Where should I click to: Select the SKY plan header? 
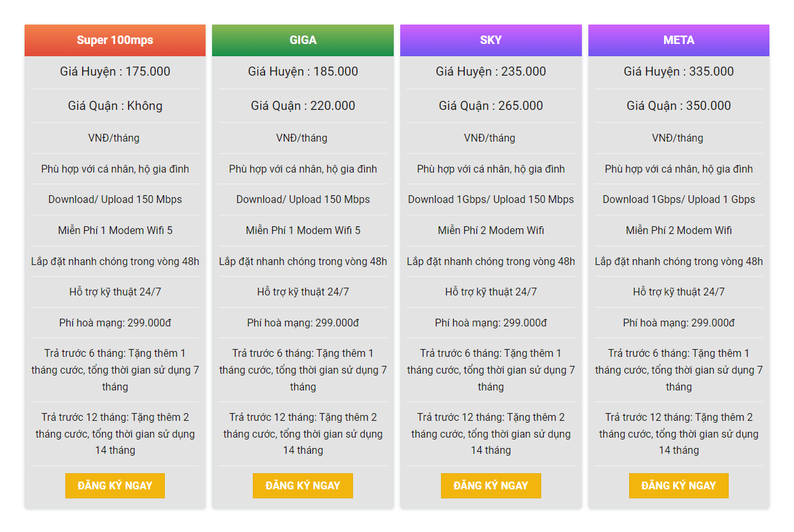click(491, 39)
